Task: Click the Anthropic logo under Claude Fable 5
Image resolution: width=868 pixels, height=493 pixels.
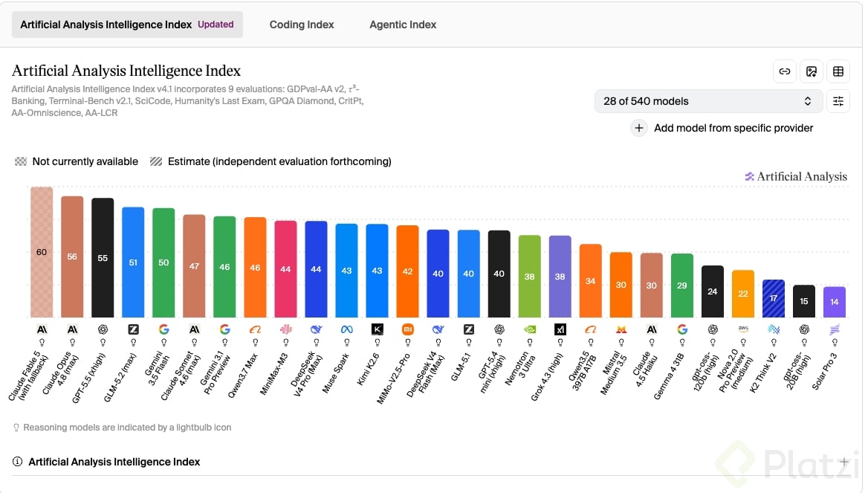Action: click(42, 329)
